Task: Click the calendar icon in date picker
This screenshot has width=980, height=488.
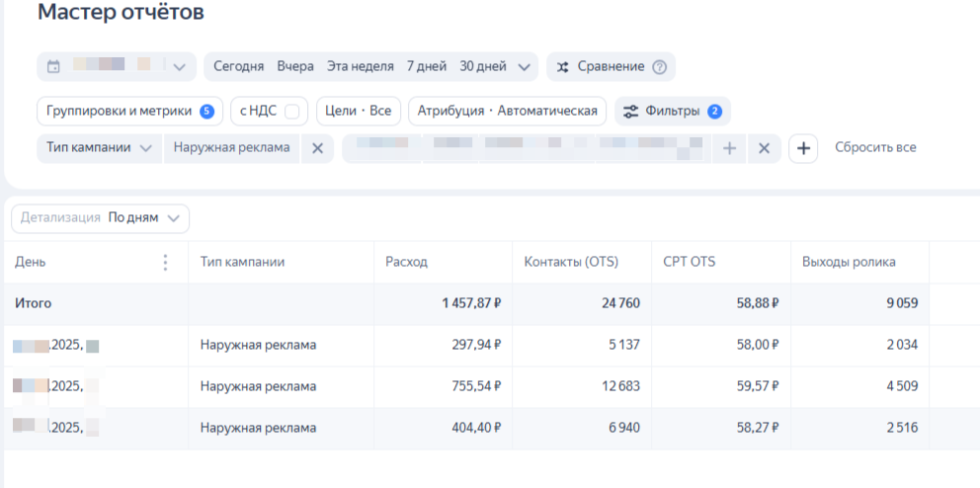Action: tap(53, 67)
